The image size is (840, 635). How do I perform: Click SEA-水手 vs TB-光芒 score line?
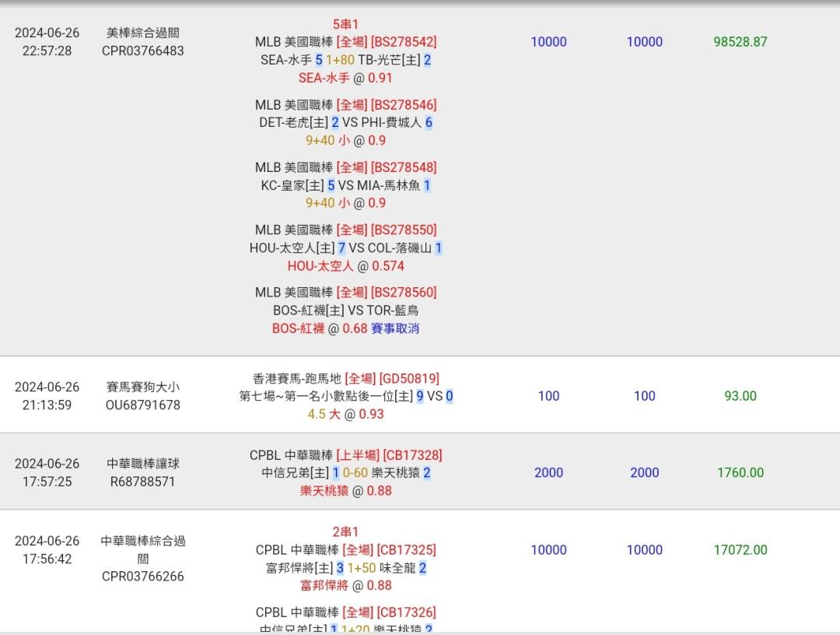click(345, 60)
